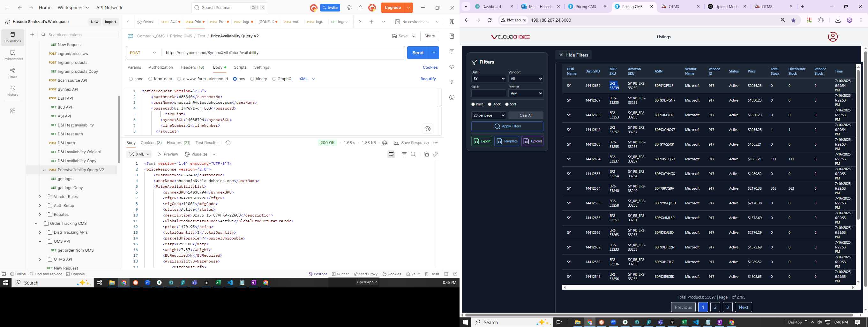Open the request comments icon
Image resolution: width=868 pixels, height=327 pixels.
pos(452,51)
